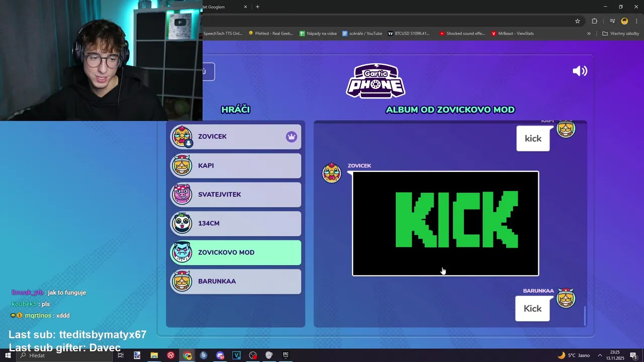Open the notification center icon

click(633, 355)
